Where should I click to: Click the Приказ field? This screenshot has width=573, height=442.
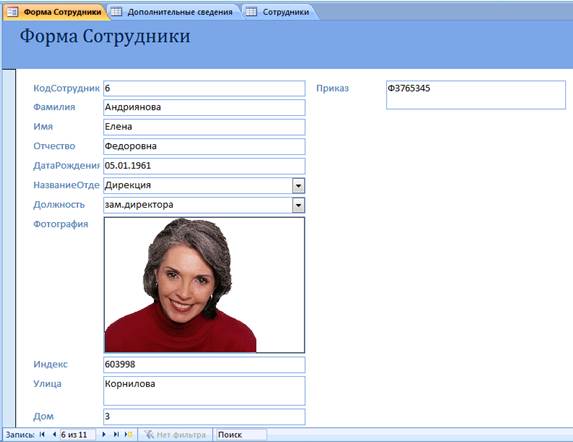[x=476, y=95]
